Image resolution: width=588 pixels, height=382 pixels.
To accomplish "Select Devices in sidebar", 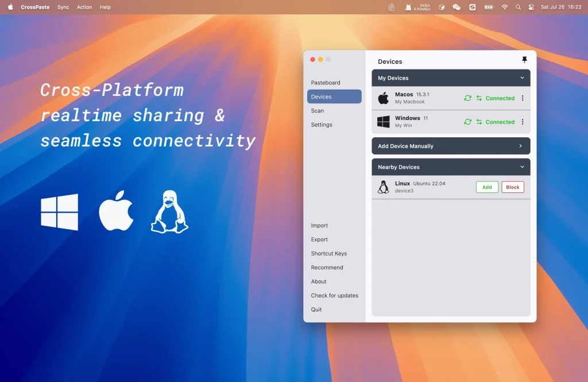I will (334, 97).
